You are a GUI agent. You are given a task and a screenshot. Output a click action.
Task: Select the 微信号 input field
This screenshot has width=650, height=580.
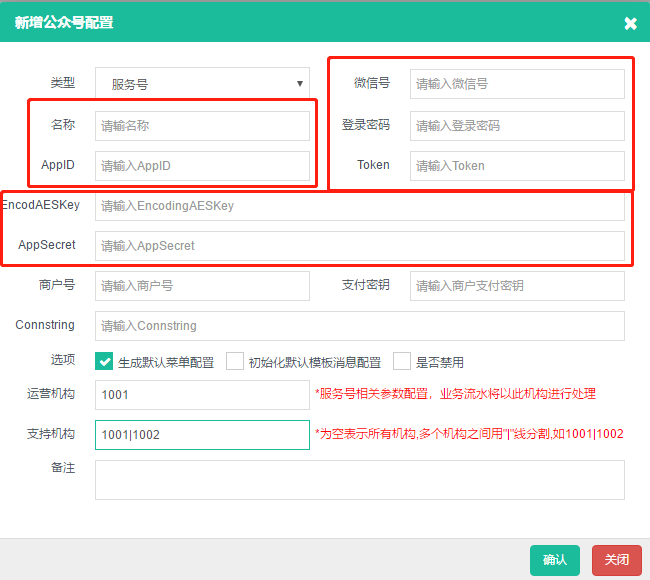517,84
